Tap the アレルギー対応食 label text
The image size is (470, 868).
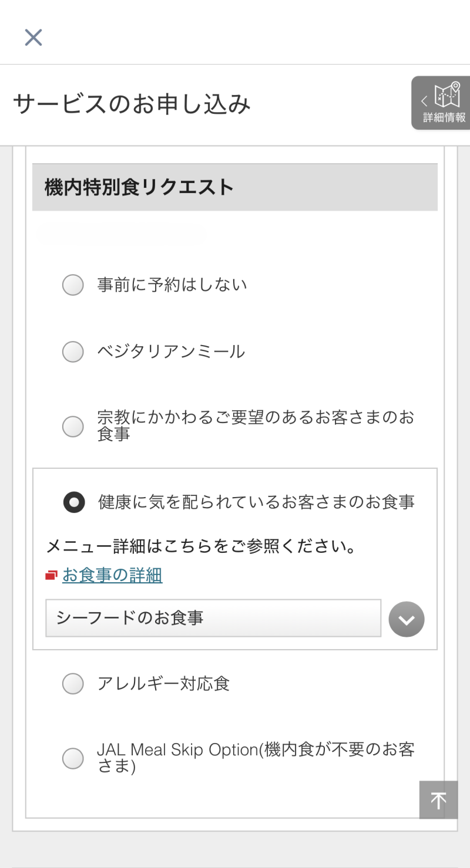[x=163, y=684]
